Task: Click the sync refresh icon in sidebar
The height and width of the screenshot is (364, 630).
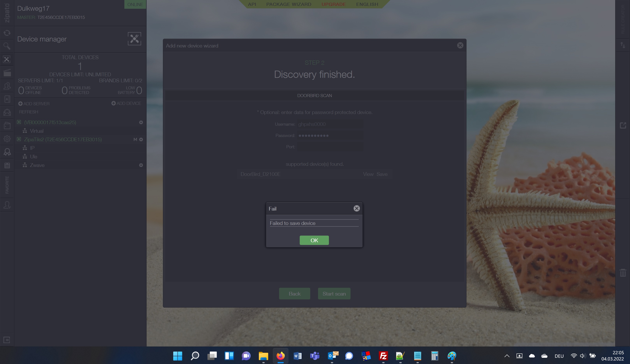Action: point(7,33)
